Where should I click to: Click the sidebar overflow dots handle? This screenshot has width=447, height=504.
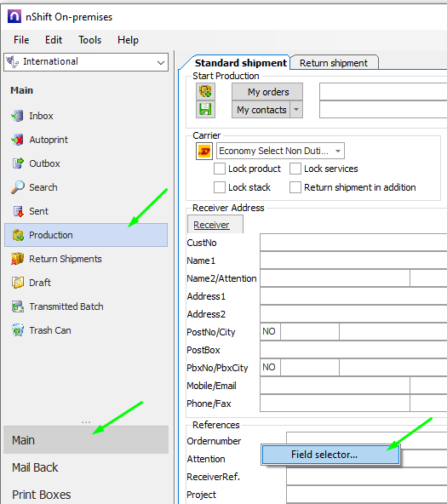(86, 422)
